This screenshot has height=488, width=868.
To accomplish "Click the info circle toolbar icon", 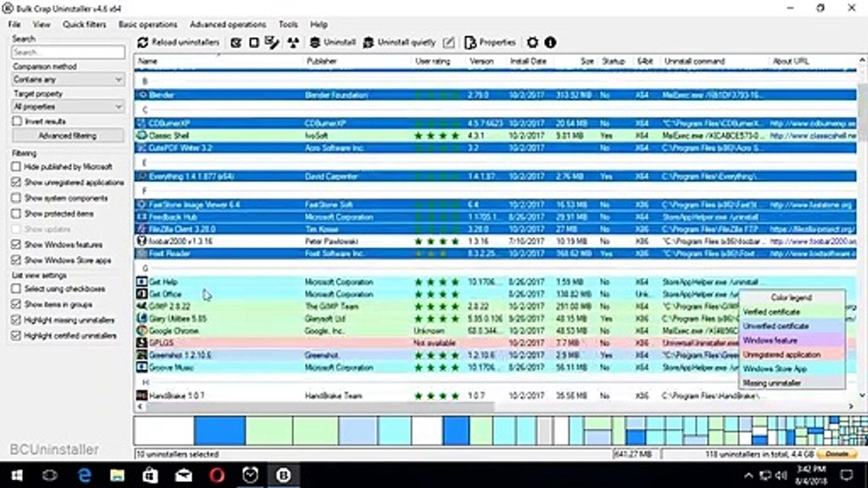I will coord(550,42).
